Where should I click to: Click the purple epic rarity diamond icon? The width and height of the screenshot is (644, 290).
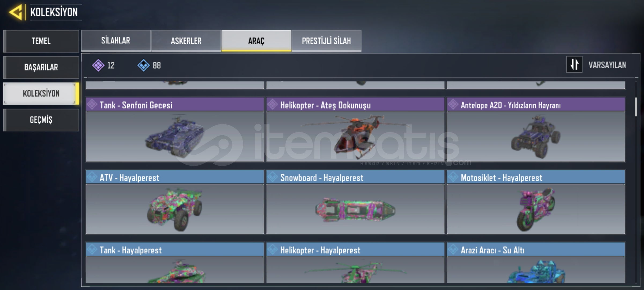coord(98,65)
